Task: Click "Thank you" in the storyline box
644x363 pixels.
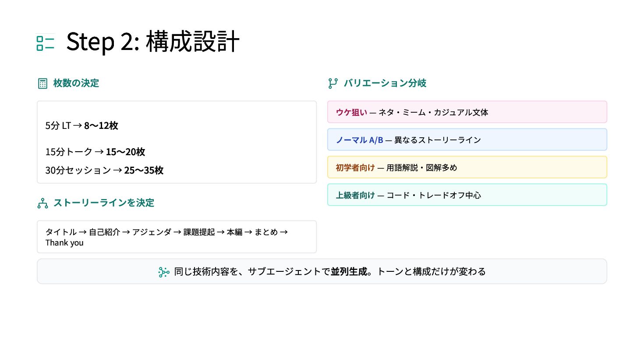Action: click(x=64, y=243)
